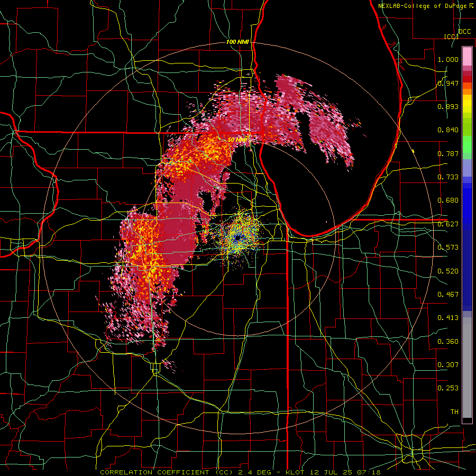This screenshot has width=476, height=476.
Task: Click the 1.000 value on color scale
Action: coord(448,59)
